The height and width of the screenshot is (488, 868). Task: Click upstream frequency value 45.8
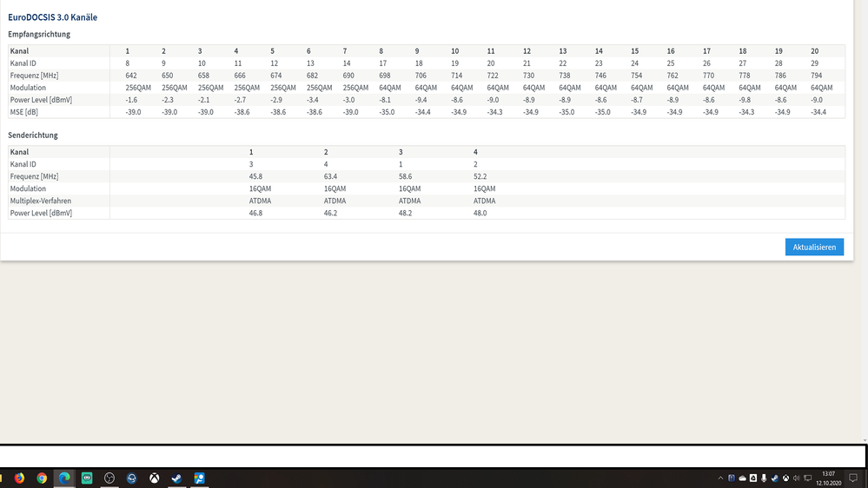click(x=255, y=176)
